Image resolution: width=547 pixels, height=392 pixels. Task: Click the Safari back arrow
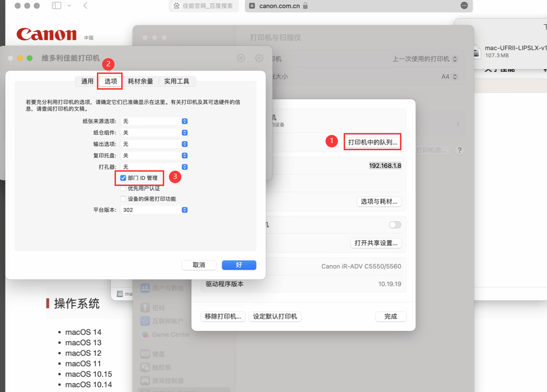pos(85,6)
